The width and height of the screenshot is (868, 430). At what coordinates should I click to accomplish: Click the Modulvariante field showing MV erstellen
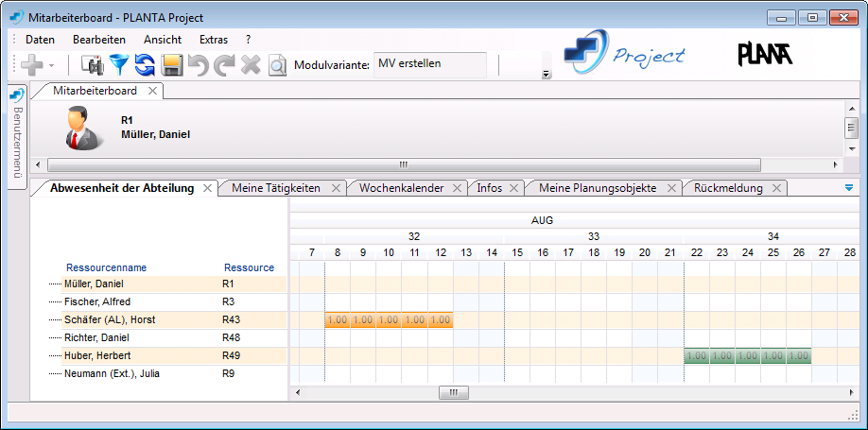[x=430, y=65]
